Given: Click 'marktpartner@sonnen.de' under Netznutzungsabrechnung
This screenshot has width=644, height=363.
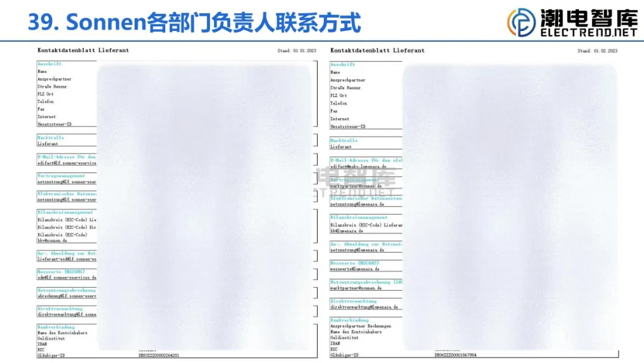Looking at the screenshot, I should click(x=356, y=288).
